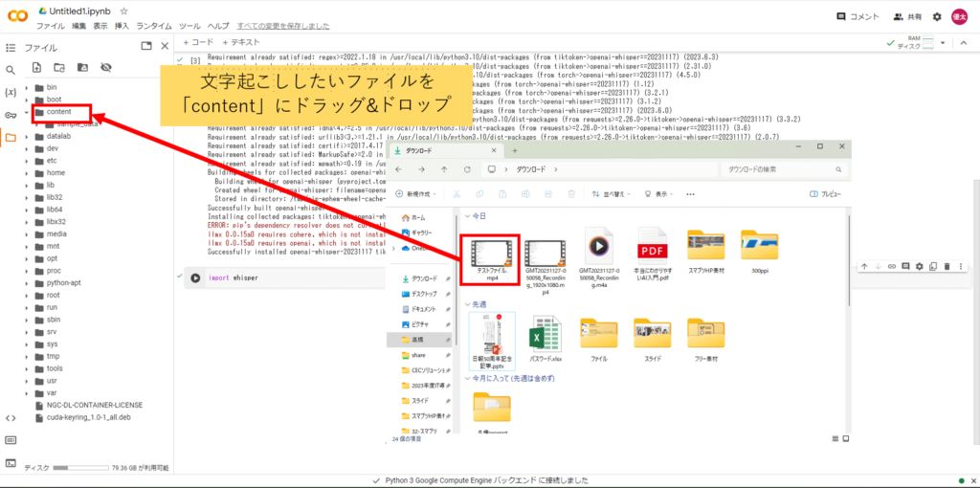Open the variables {x} panel
The image size is (980, 488).
(11, 92)
